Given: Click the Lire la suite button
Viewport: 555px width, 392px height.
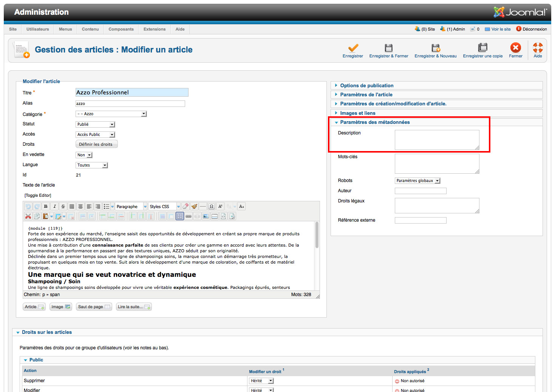Looking at the screenshot, I should coord(134,307).
